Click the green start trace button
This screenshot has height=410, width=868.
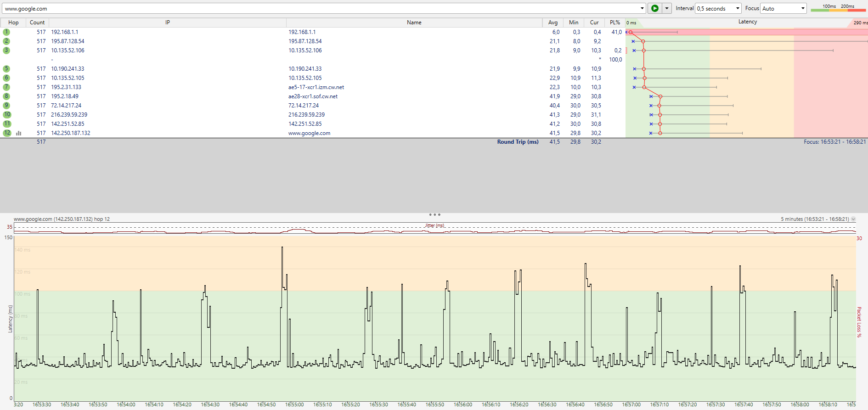point(655,8)
